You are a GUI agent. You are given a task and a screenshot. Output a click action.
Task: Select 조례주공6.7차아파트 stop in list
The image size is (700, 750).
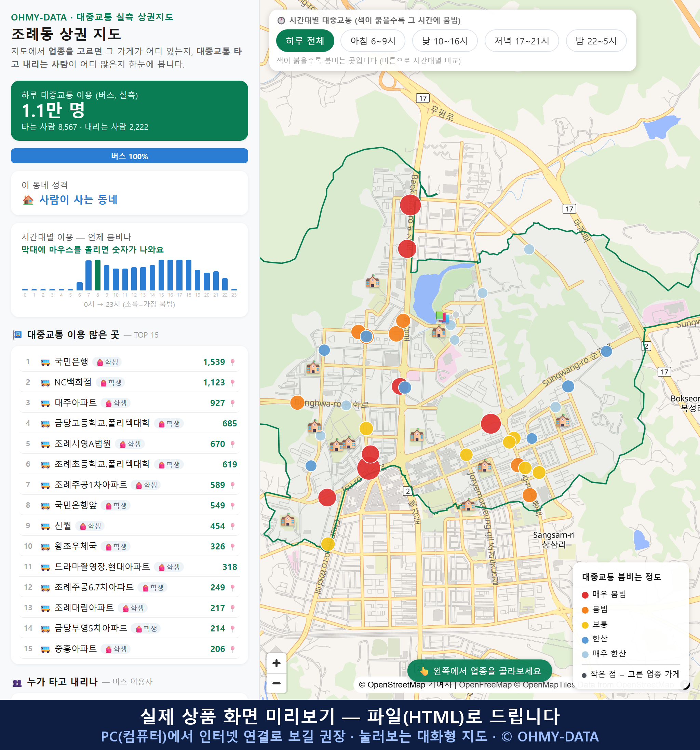coord(130,587)
